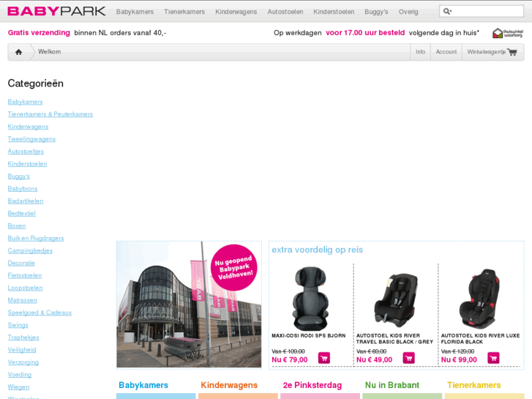
Task: Open the 2e Pinksterdag promo heading
Action: pos(312,385)
